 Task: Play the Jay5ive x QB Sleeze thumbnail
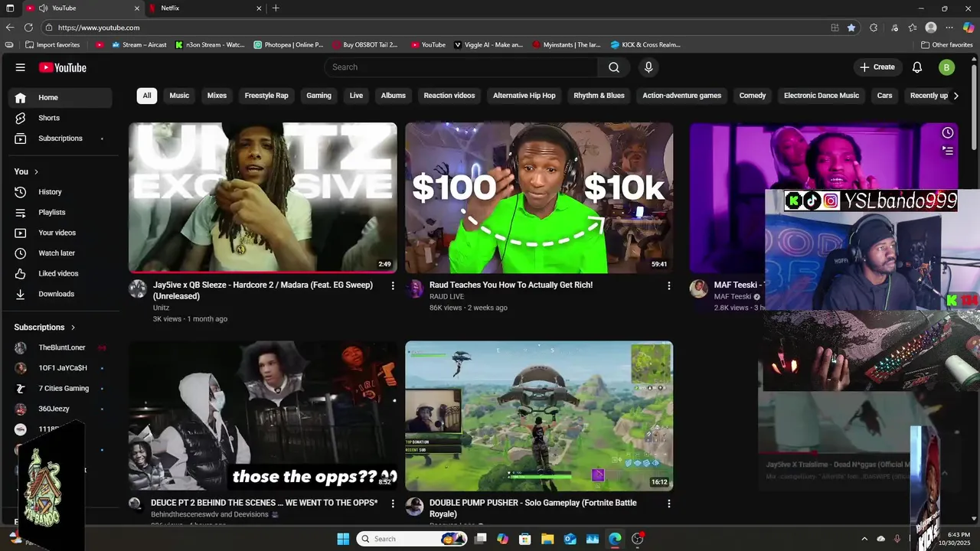263,197
